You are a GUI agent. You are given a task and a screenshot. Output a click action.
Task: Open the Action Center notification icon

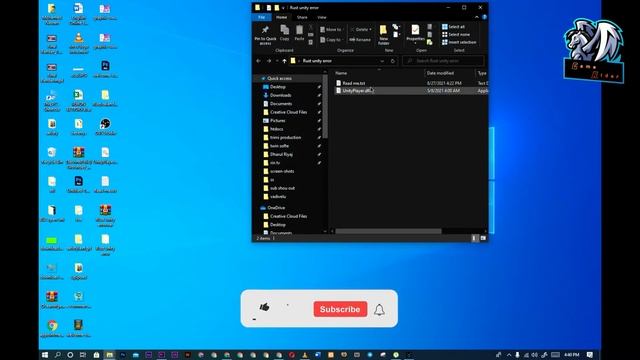[x=589, y=355]
